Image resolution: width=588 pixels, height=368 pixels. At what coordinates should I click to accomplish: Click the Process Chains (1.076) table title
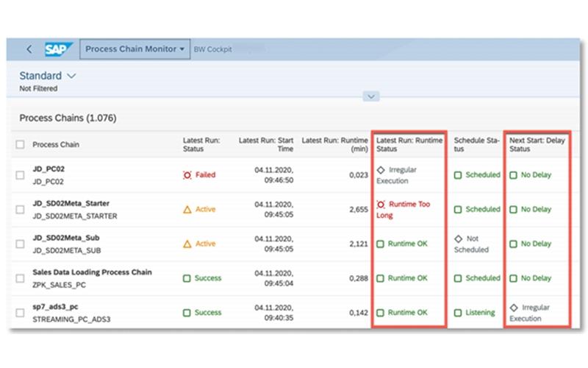click(68, 118)
